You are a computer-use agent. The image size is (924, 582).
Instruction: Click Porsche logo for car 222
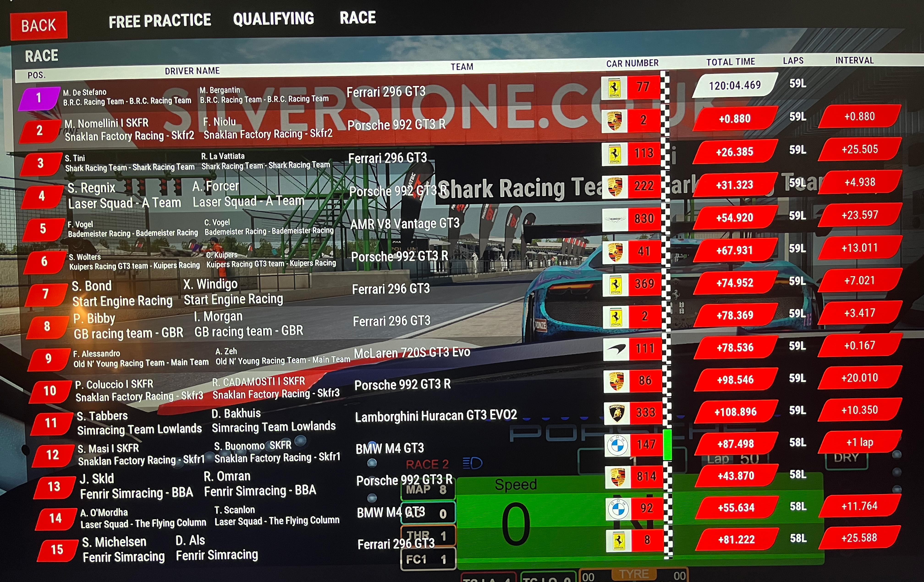click(615, 187)
